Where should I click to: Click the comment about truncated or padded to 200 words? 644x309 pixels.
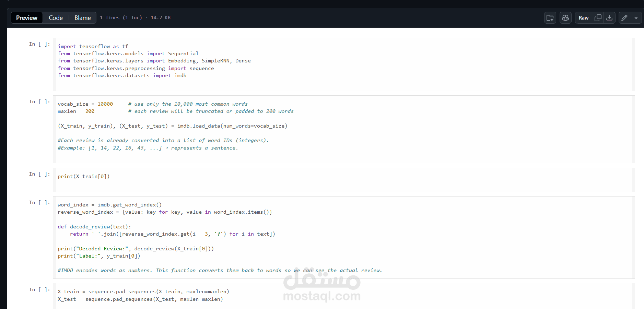211,111
